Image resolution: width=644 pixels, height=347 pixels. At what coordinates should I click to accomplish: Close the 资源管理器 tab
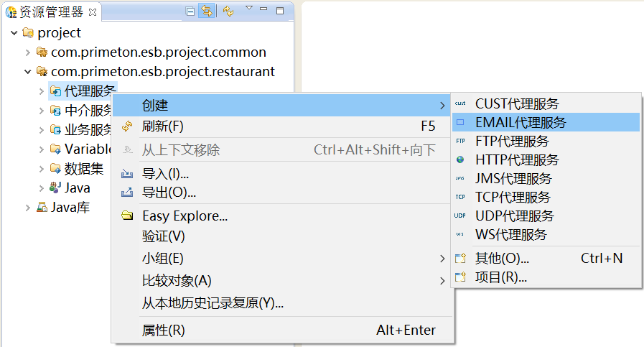pyautogui.click(x=93, y=12)
